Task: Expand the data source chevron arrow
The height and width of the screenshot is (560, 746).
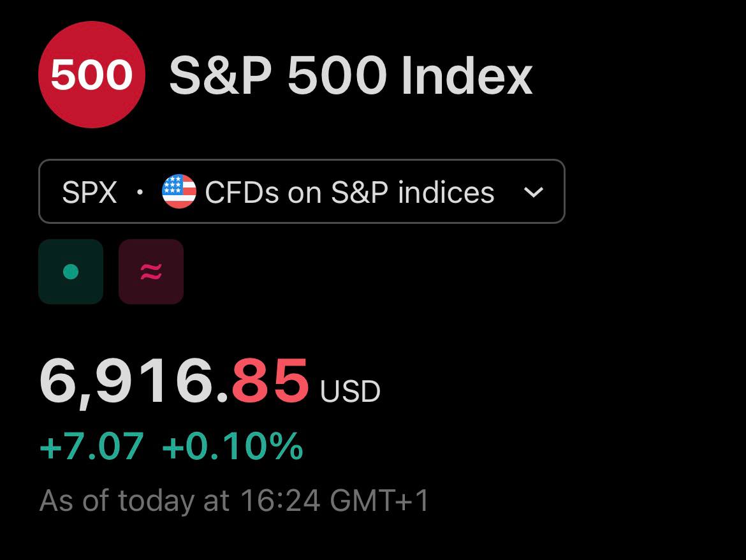Action: click(533, 192)
